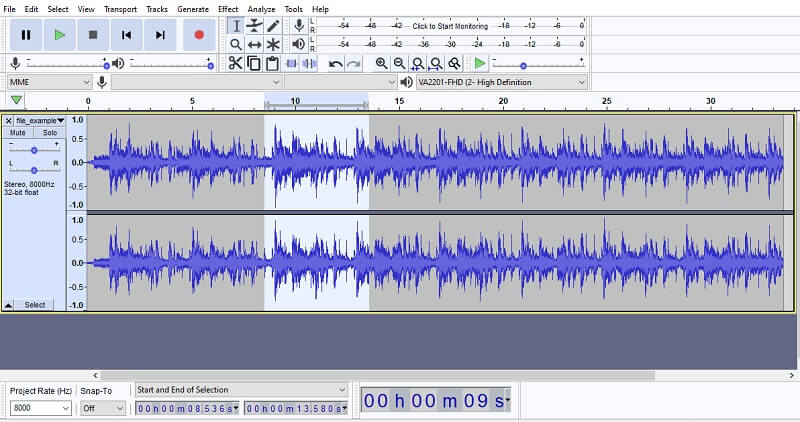
Task: Open the Effect menu
Action: coord(228,9)
